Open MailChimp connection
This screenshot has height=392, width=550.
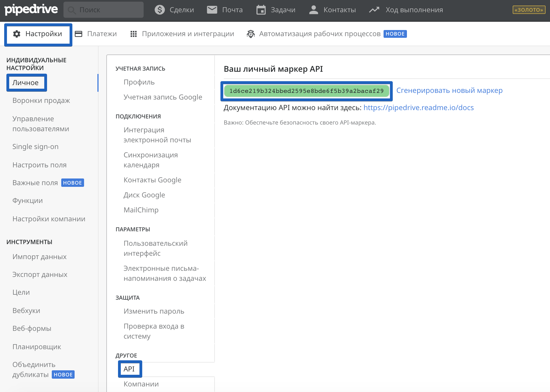tap(141, 210)
